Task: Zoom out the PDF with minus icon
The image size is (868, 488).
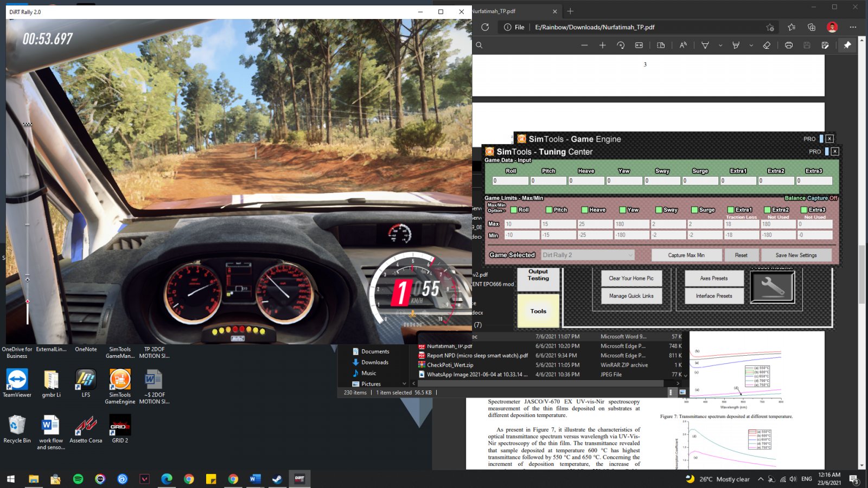Action: tap(584, 46)
